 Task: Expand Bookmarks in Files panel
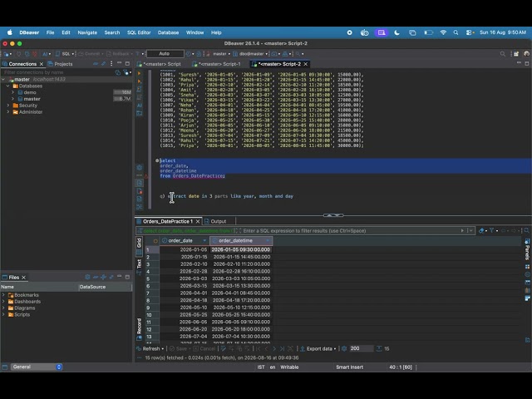(x=3, y=295)
